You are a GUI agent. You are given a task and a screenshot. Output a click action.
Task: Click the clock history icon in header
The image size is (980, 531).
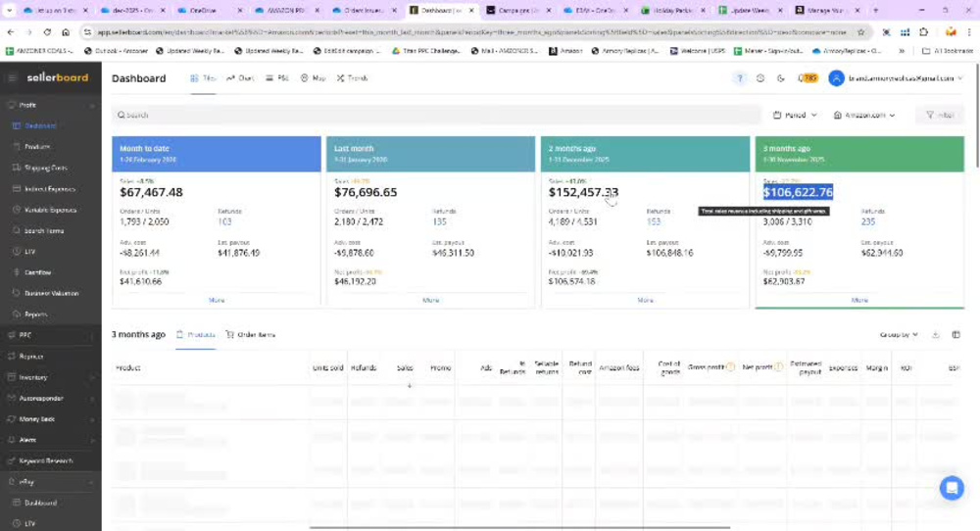760,78
